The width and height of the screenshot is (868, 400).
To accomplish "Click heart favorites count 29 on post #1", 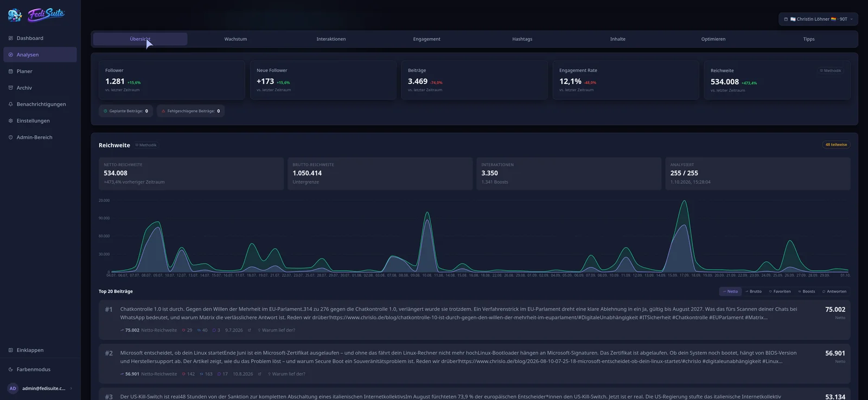I will coord(187,330).
